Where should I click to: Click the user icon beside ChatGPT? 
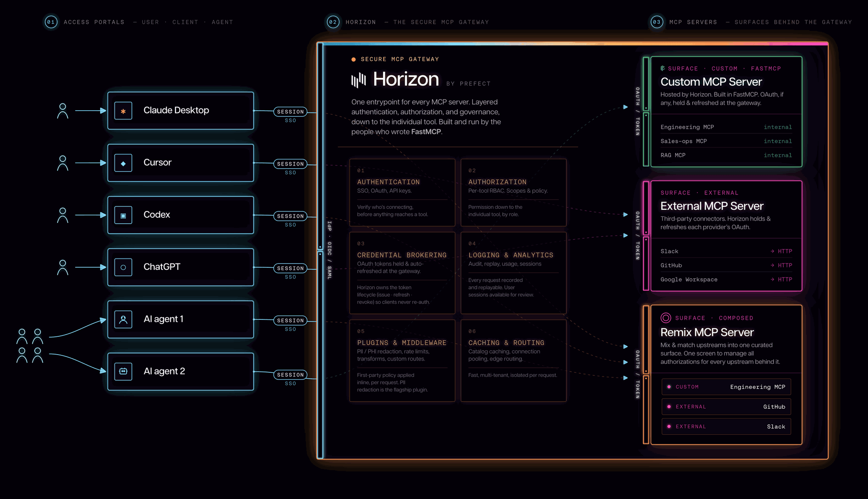63,267
